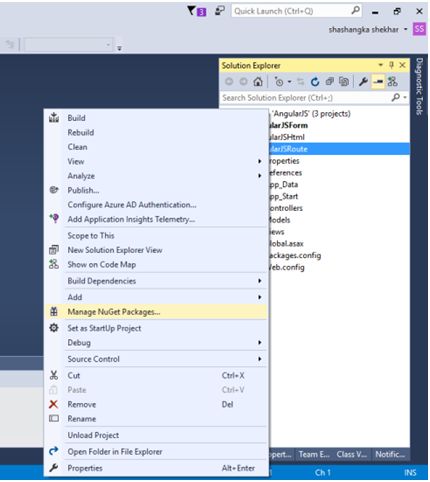430x482 pixels.
Task: Click Sync with Active Document icon
Action: tap(300, 82)
